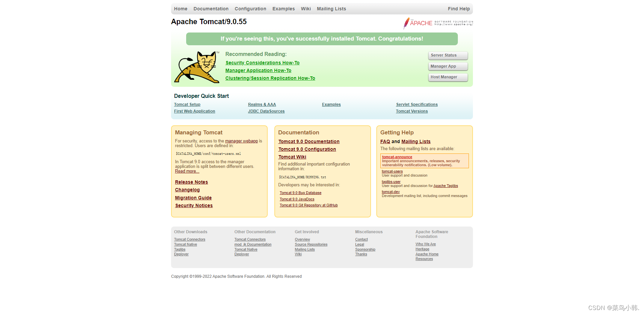Go to Configuration in the top nav
This screenshot has width=644, height=314.
point(251,9)
